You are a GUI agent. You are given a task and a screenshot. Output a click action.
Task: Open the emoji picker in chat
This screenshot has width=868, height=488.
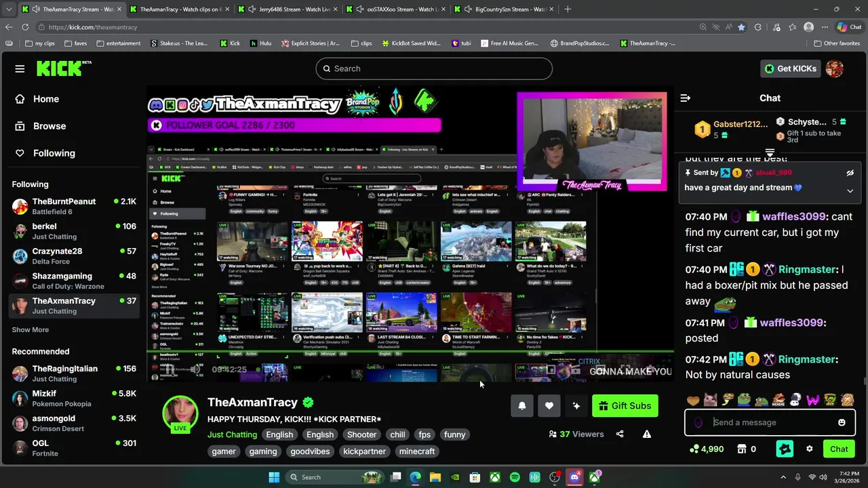click(842, 422)
